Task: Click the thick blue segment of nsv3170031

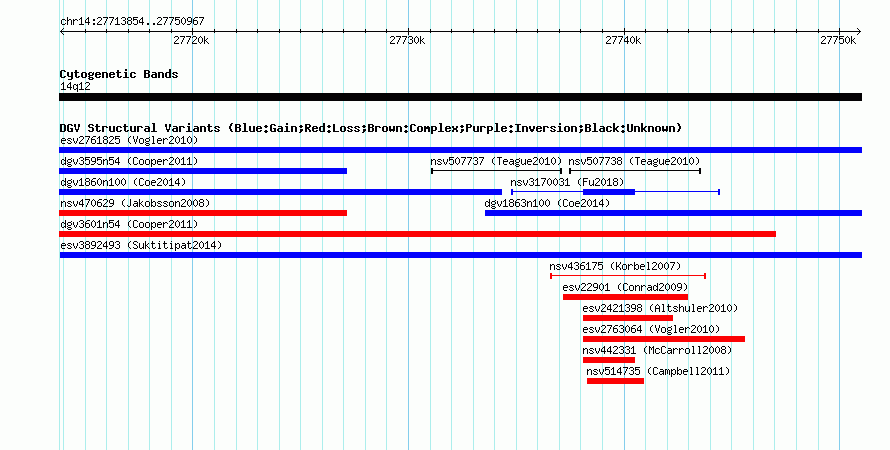Action: pos(609,192)
